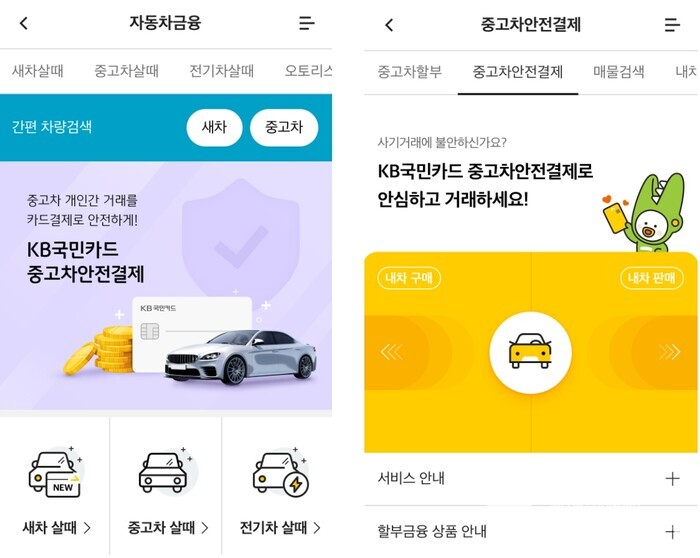Screen dimensions: 700x558
Task: Expand 할부금융 상품 안내 section
Action: point(531,532)
